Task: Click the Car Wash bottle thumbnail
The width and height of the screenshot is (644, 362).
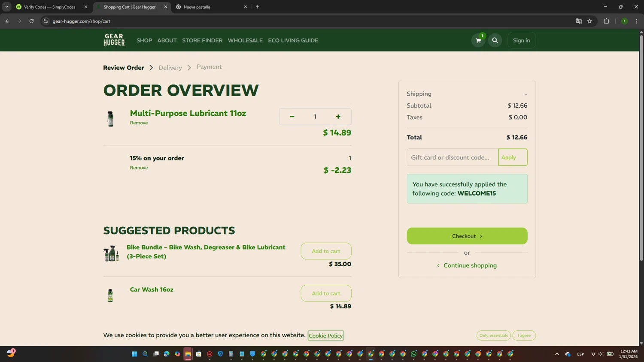Action: click(110, 296)
